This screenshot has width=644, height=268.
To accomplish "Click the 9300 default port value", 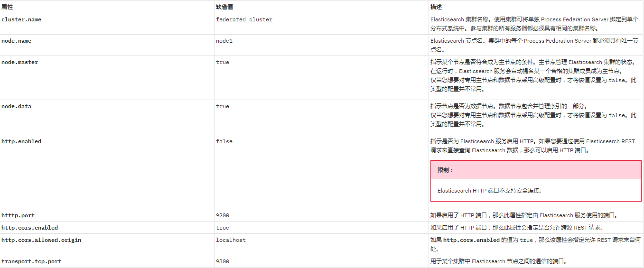I will click(x=222, y=261).
